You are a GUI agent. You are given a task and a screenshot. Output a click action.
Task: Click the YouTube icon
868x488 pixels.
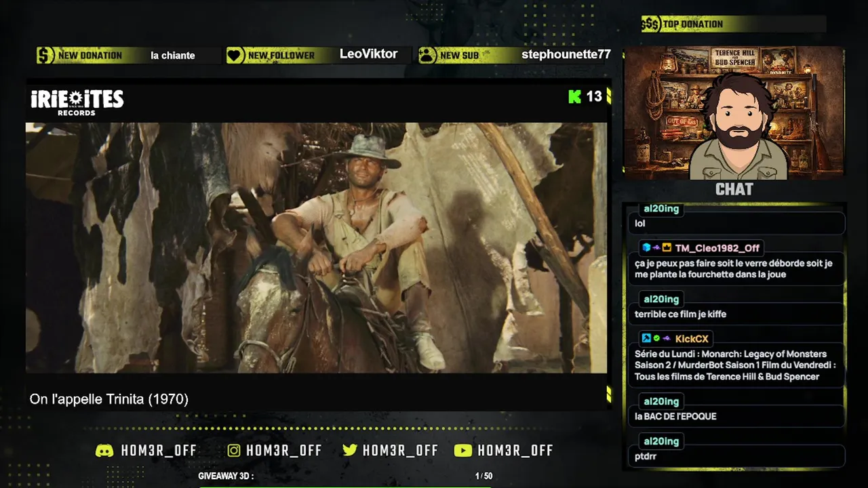pos(462,451)
